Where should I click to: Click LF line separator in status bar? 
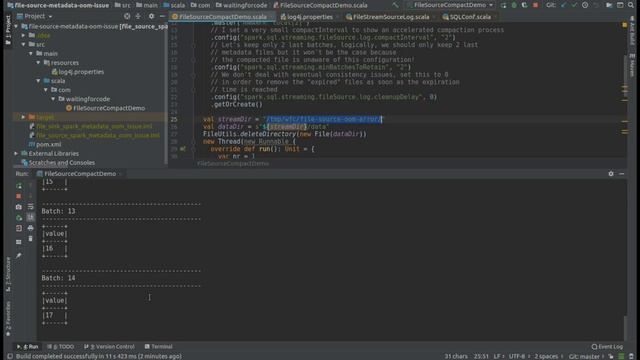[x=498, y=356]
